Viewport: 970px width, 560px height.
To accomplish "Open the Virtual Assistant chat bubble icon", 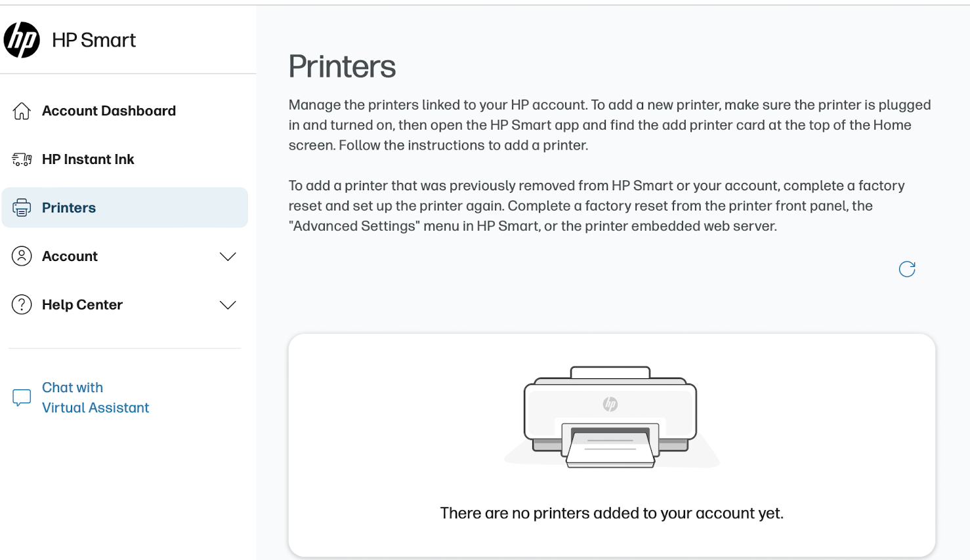I will 21,397.
